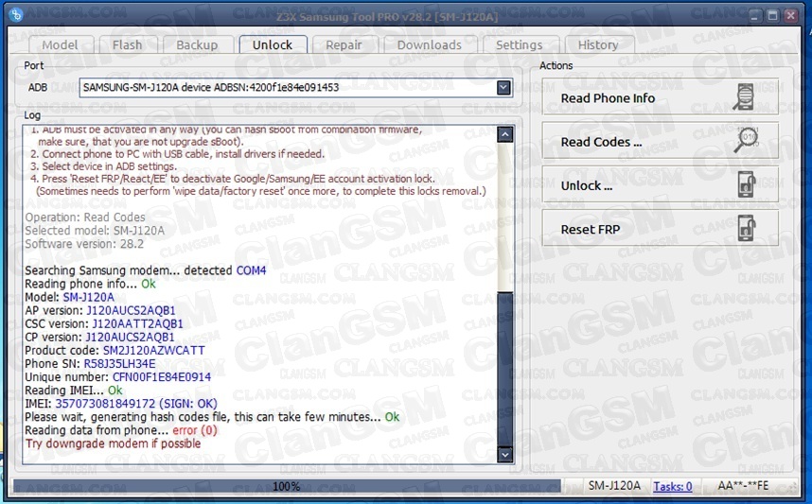The height and width of the screenshot is (504, 812).
Task: Click the Unlock ... button
Action: click(660, 184)
